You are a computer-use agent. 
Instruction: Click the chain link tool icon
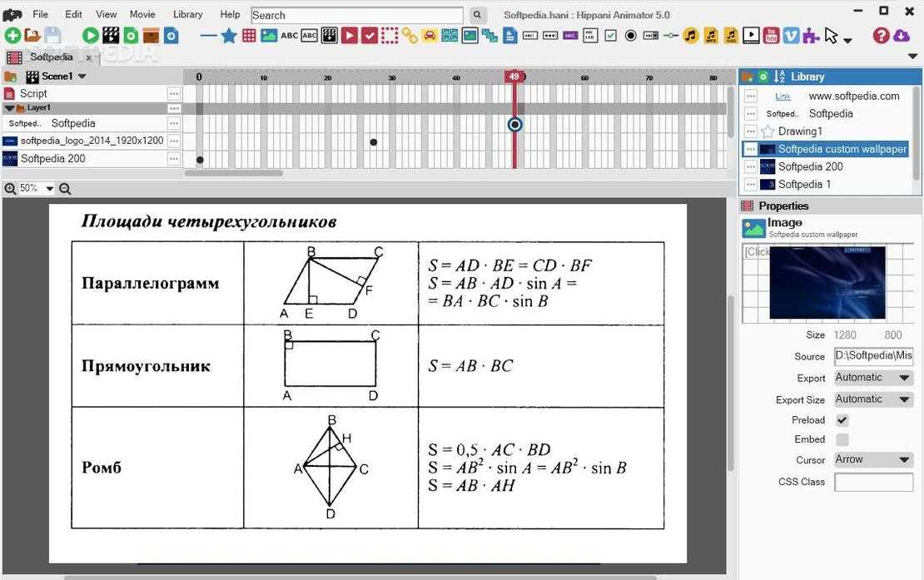[x=410, y=36]
